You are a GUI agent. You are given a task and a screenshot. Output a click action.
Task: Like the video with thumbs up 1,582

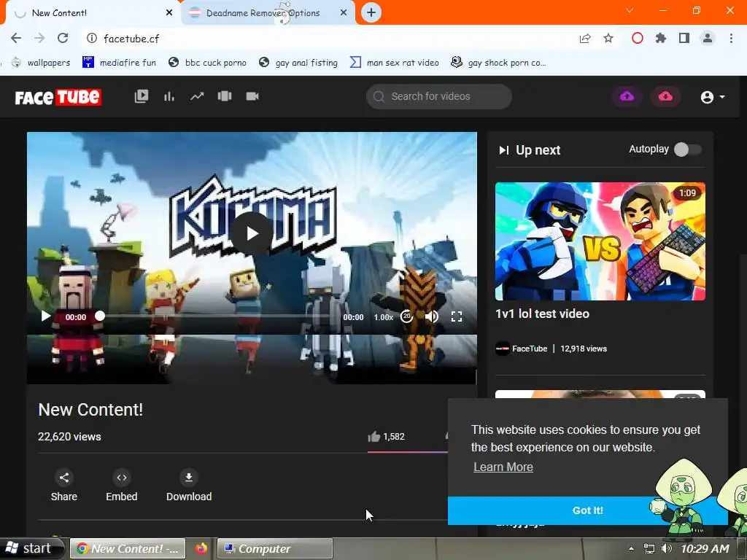(x=387, y=437)
